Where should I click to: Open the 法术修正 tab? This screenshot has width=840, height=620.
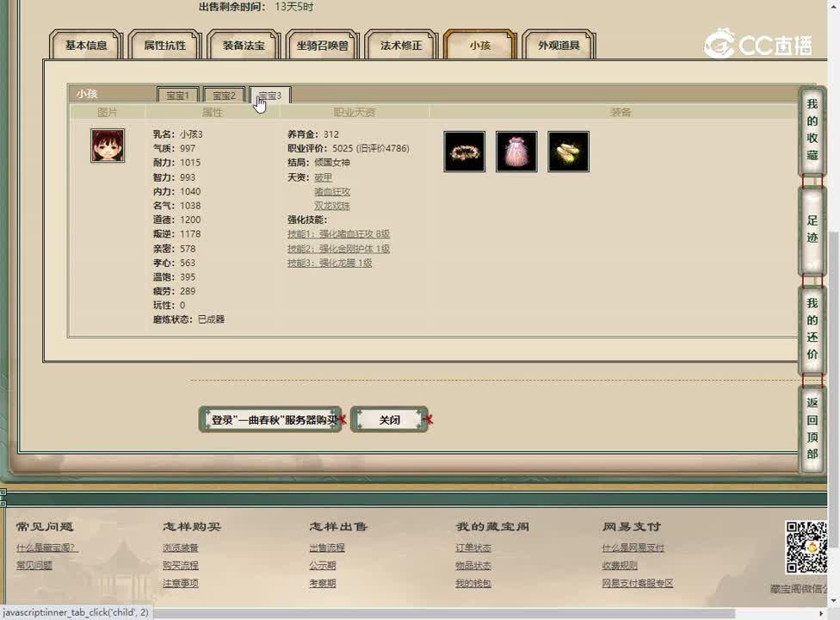[400, 47]
